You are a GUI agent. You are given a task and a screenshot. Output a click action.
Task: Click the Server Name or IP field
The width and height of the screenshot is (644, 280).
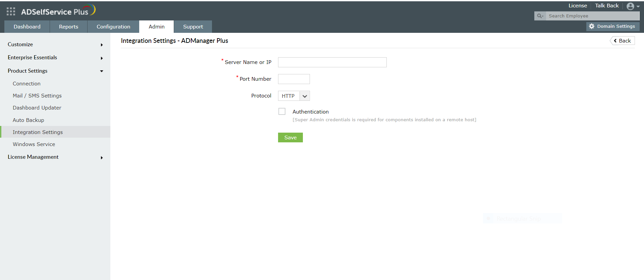(x=332, y=62)
